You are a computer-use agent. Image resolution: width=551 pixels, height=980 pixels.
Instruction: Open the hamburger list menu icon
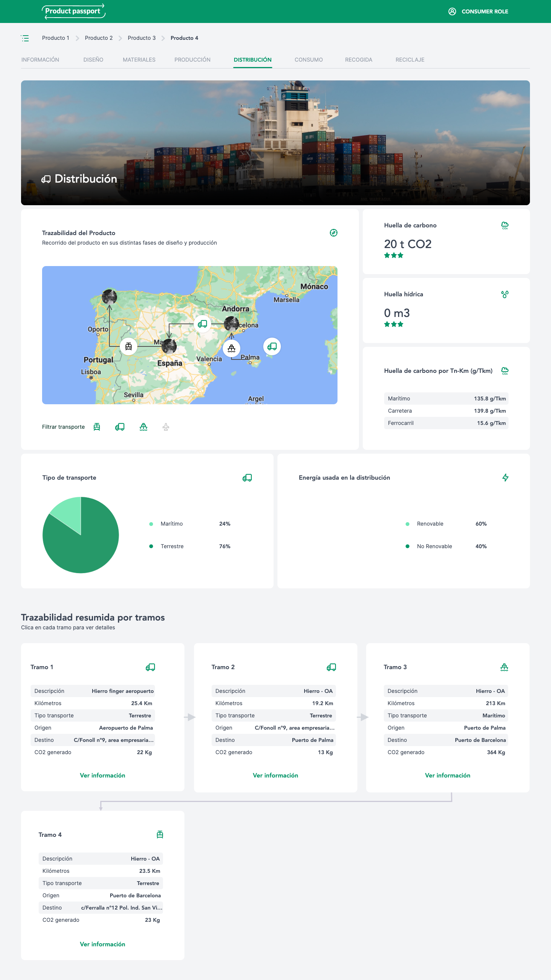[x=25, y=38]
